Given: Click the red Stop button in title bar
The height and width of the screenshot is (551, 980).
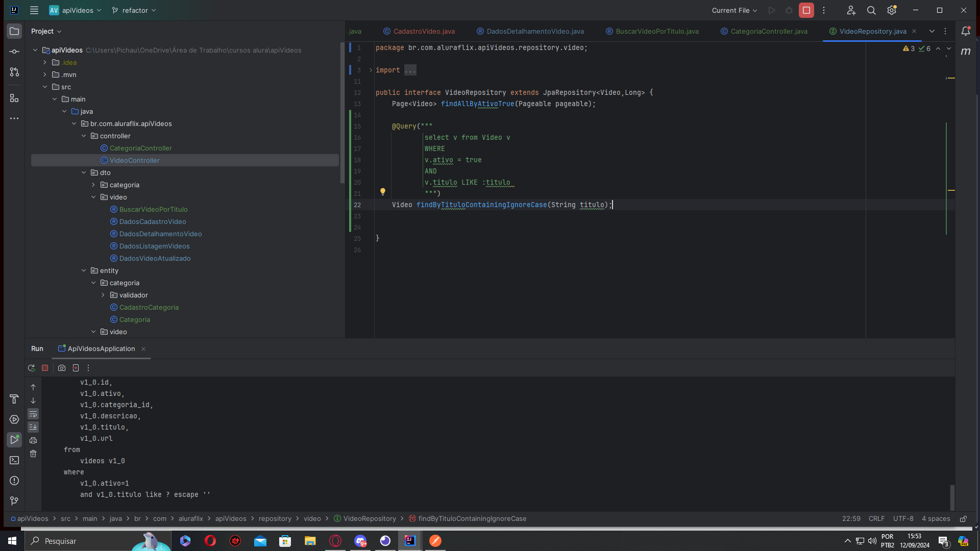Looking at the screenshot, I should click(806, 10).
